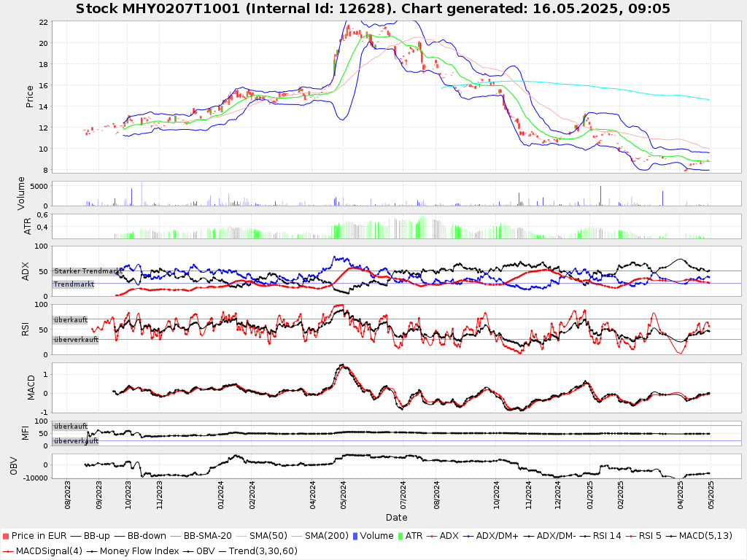Click the SMA(200) legend entry
Image resolution: width=747 pixels, height=560 pixels.
coord(320,536)
